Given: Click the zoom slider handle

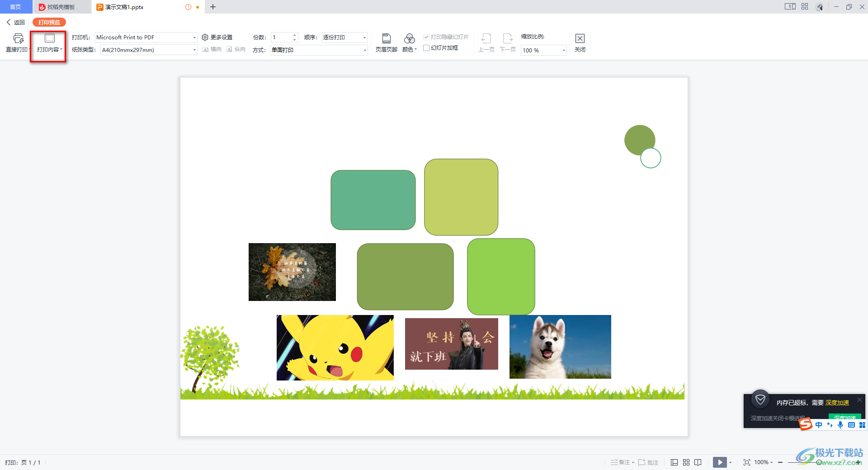Looking at the screenshot, I should click(819, 462).
